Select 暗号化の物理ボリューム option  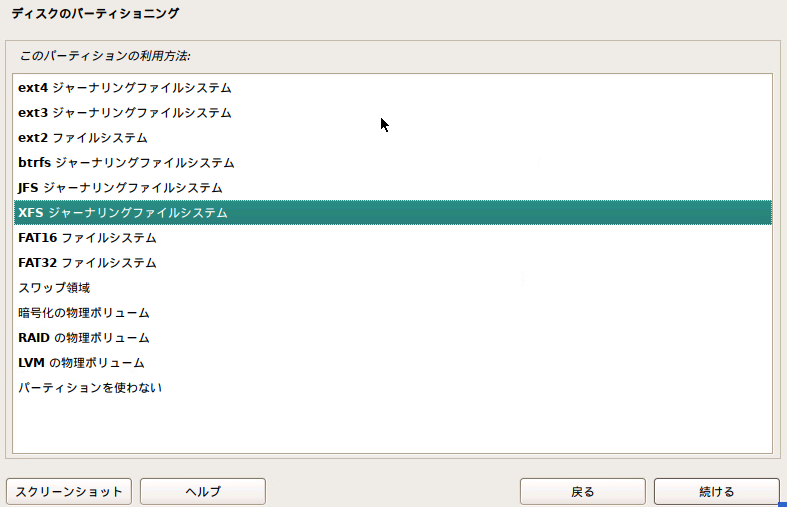coord(392,313)
